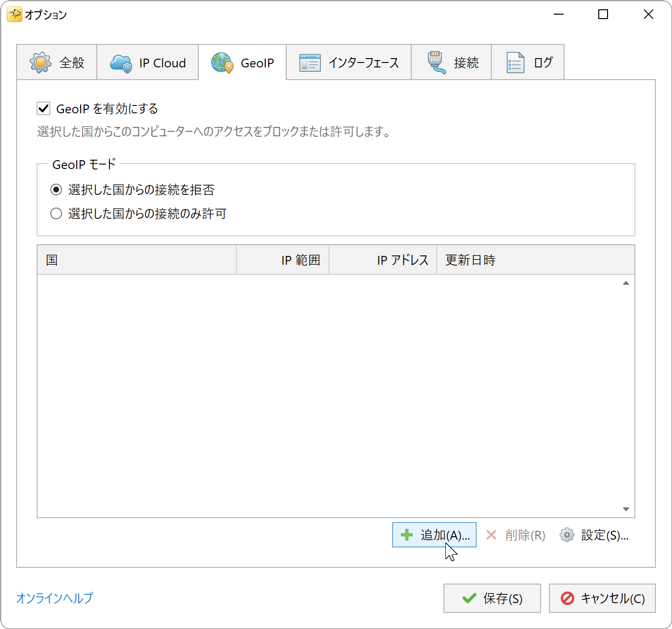Open the ログ tab
Image resolution: width=672 pixels, height=629 pixels.
[528, 63]
